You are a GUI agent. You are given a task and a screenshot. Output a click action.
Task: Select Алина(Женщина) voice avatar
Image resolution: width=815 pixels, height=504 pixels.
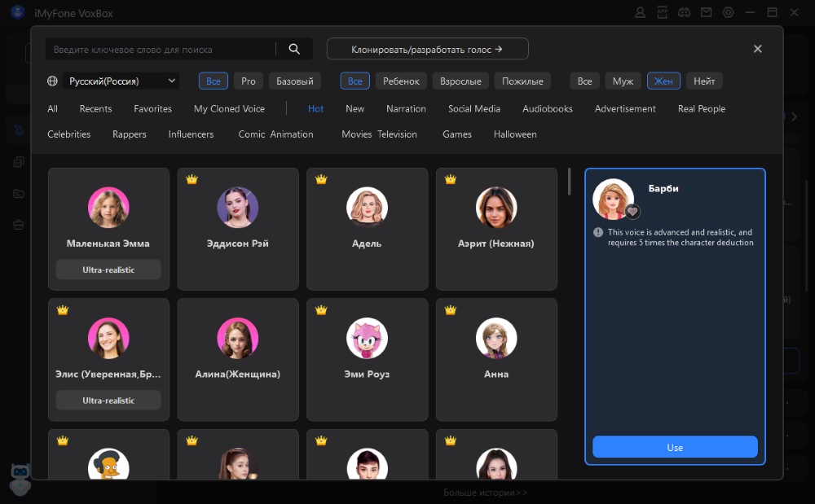tap(237, 339)
